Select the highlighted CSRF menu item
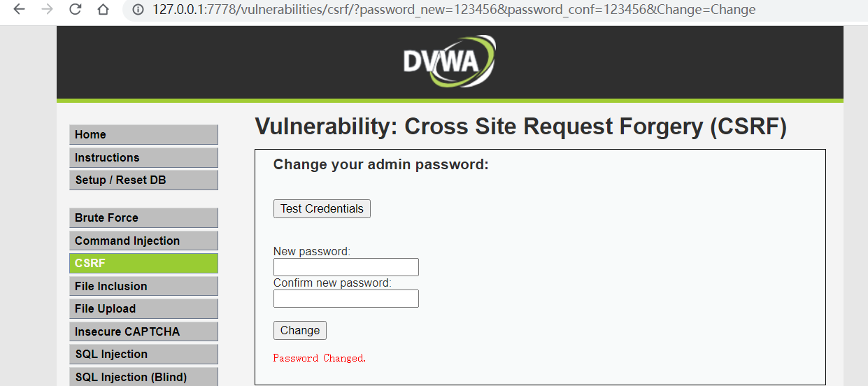This screenshot has height=386, width=868. pos(143,264)
